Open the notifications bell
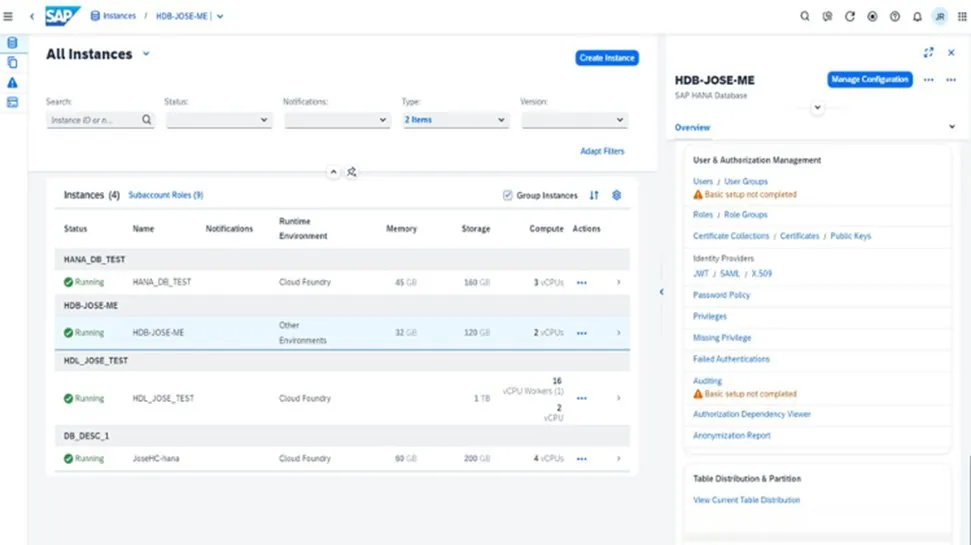 click(x=917, y=16)
